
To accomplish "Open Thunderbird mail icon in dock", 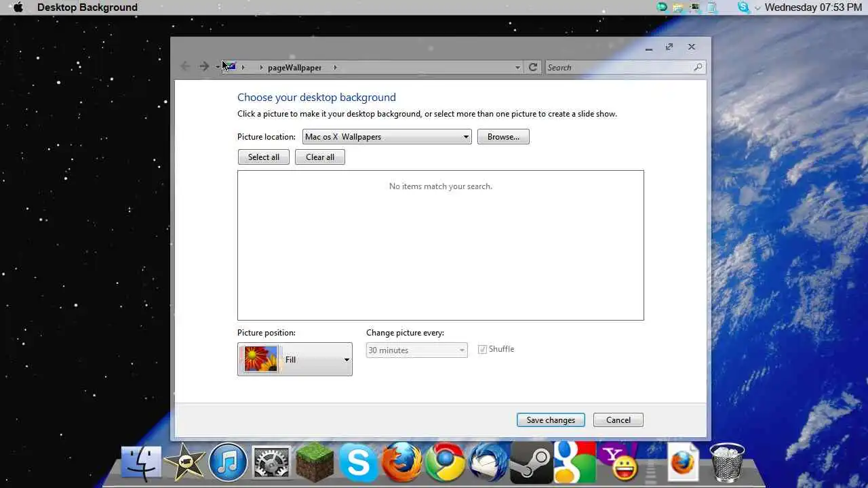I will [x=488, y=462].
